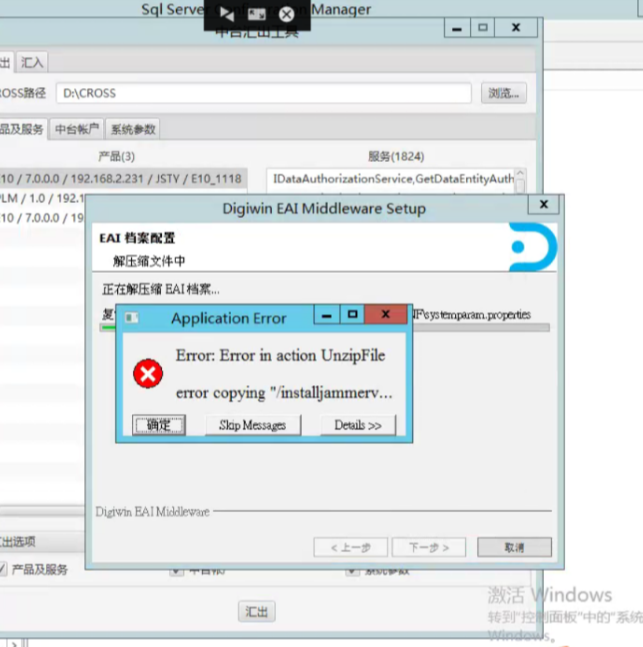Toggle the 中台帐户 export checkbox
Screen dimensions: 643x647
(176, 570)
